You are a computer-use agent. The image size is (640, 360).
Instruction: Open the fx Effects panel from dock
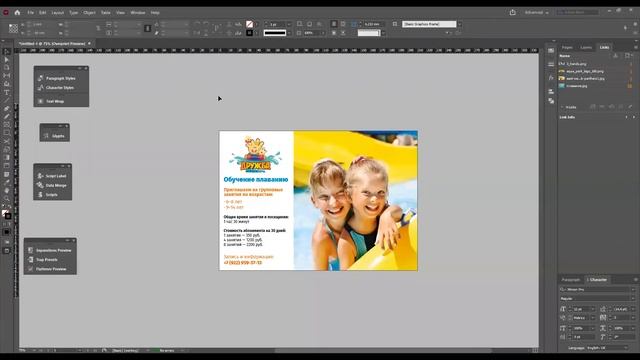[x=551, y=78]
